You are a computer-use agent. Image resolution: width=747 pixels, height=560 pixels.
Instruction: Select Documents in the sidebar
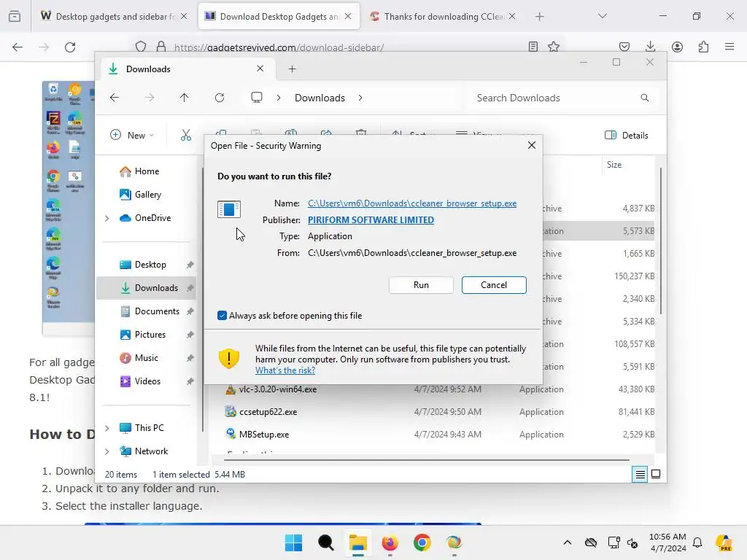coord(157,311)
